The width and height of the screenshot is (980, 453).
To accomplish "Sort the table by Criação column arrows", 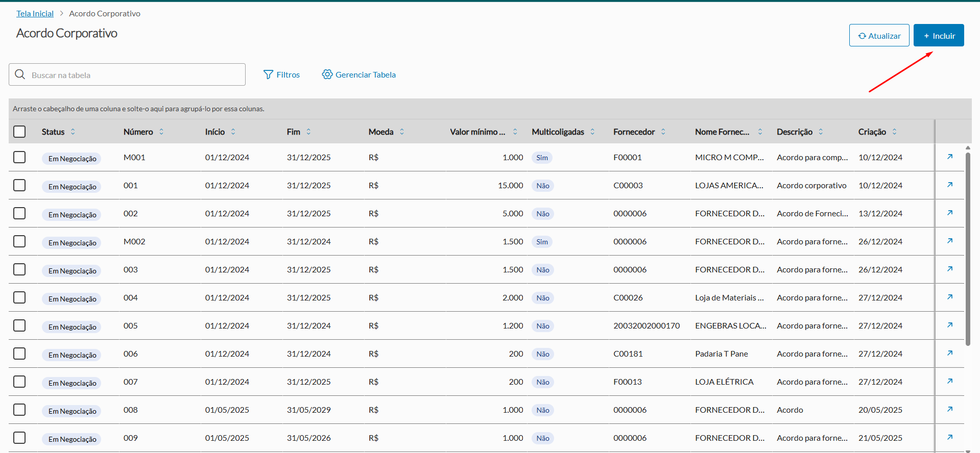I will click(x=894, y=132).
